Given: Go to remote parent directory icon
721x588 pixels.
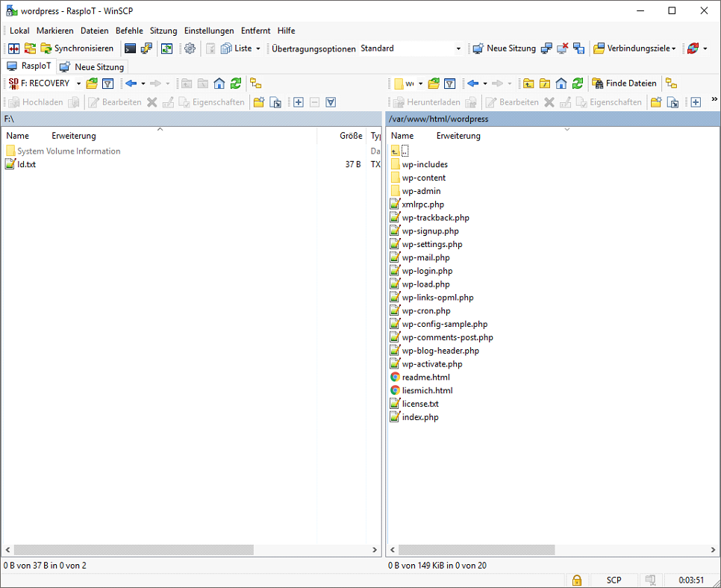Looking at the screenshot, I should [528, 84].
